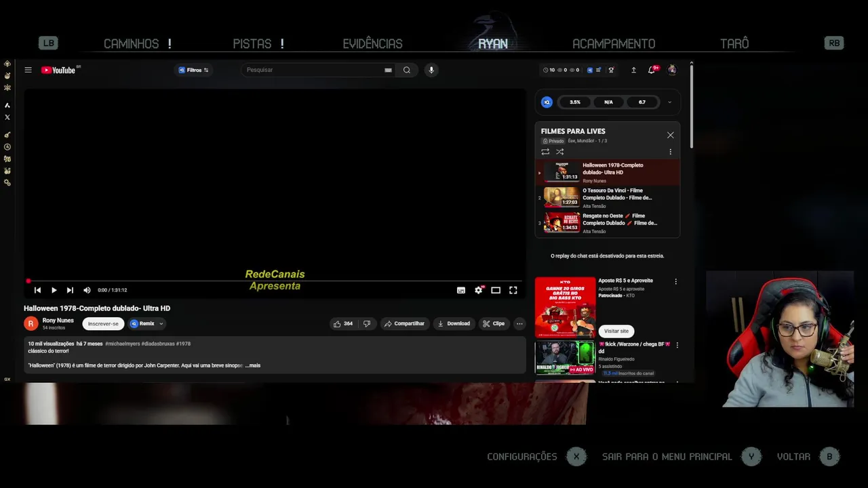Click the Clipe button
The width and height of the screenshot is (868, 488).
pos(494,324)
